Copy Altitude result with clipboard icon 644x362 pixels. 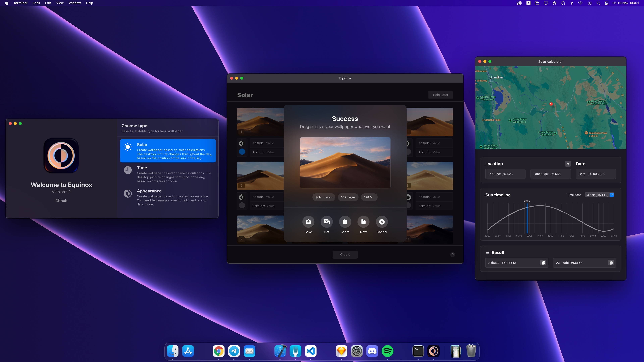[543, 263]
